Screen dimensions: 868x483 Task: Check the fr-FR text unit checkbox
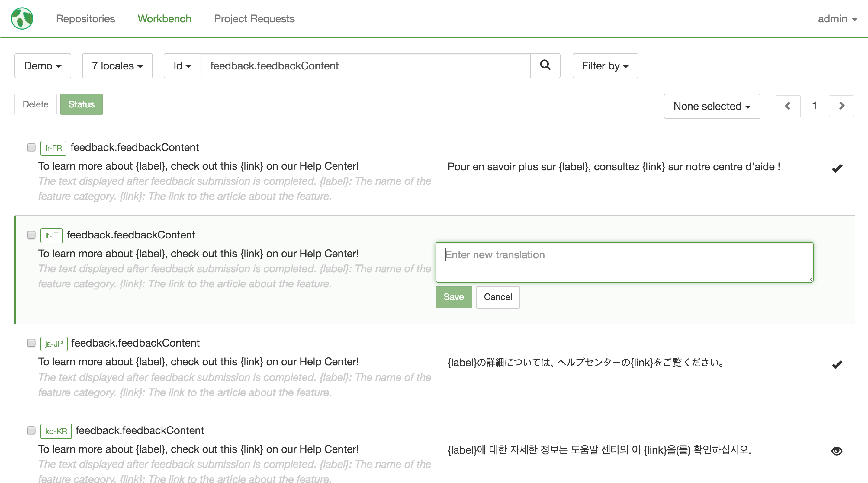(31, 147)
